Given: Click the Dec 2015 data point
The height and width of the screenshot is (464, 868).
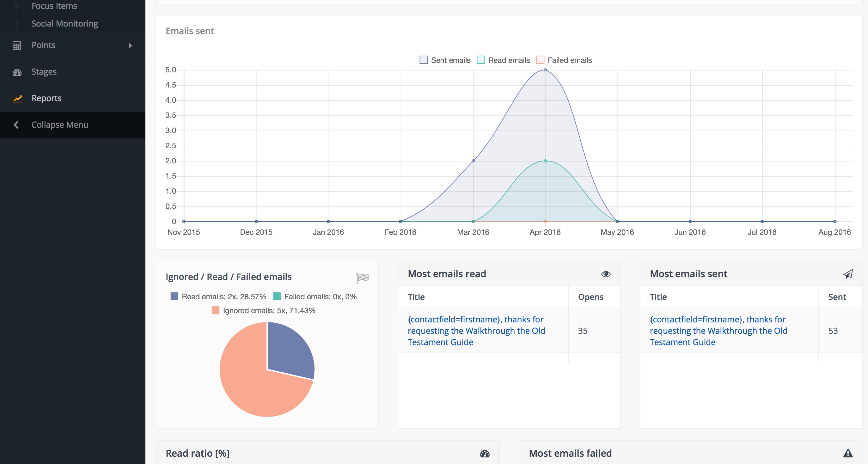Looking at the screenshot, I should (256, 221).
